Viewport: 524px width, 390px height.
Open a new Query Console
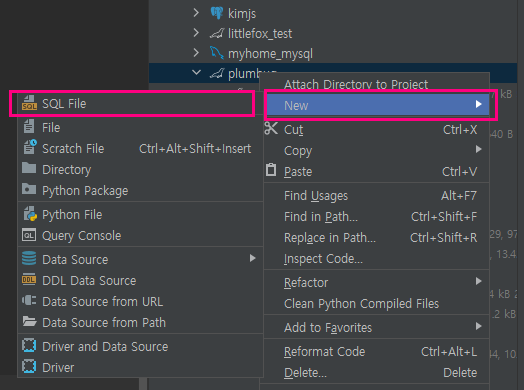(140, 236)
